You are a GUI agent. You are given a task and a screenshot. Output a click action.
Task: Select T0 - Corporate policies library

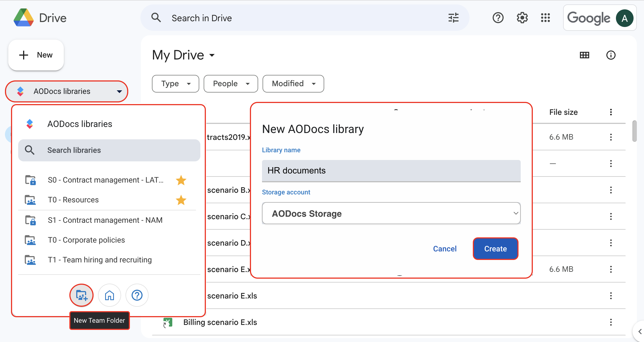[x=86, y=240]
